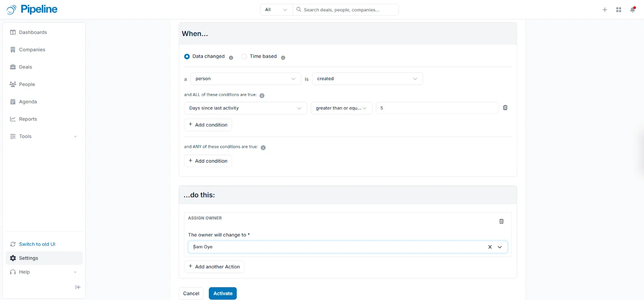Screen dimensions: 644x300
Task: Open the apps grid icon
Action: point(619,10)
